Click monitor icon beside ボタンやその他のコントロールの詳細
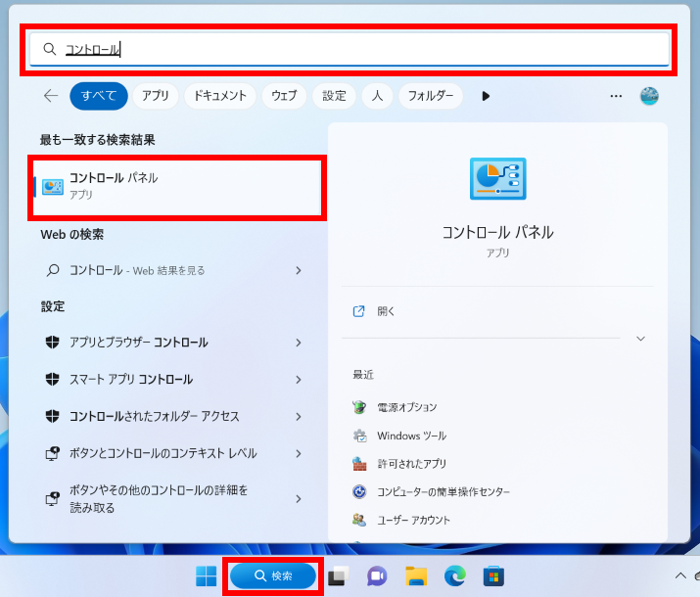 pos(53,499)
